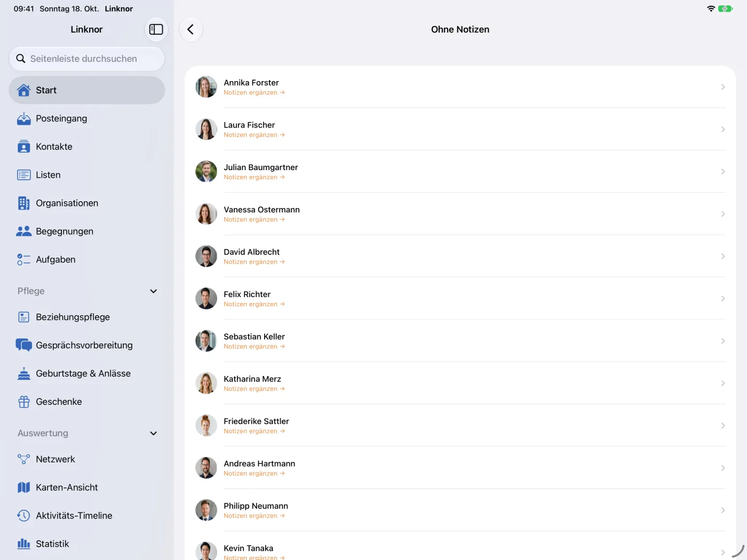Screen dimensions: 747x560
Task: Add notes for Katharina Merz
Action: 254,389
